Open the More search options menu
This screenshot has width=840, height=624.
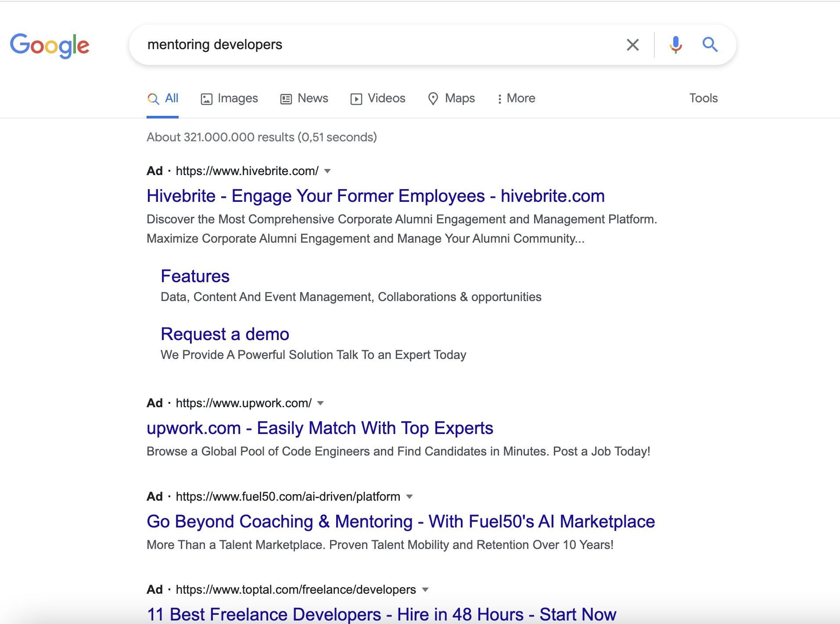pos(516,98)
